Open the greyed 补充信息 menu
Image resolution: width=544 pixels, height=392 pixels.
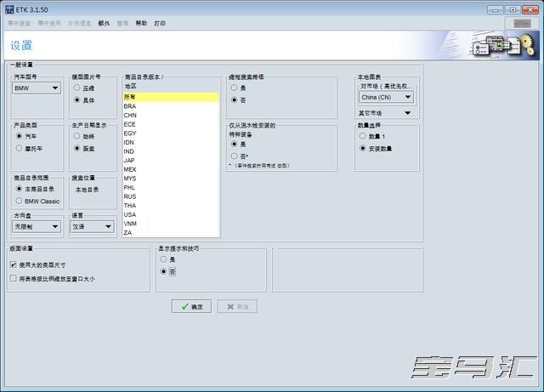tap(79, 23)
